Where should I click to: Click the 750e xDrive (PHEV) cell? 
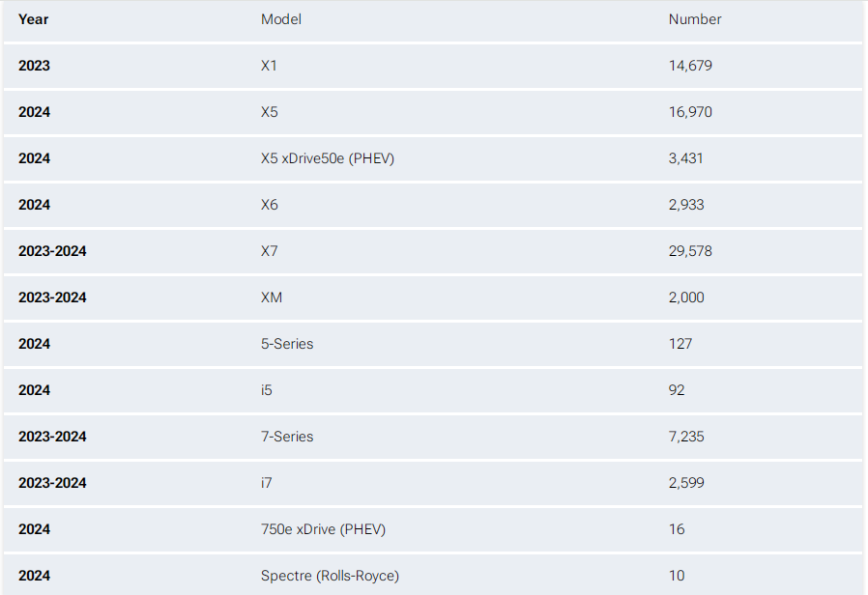324,529
